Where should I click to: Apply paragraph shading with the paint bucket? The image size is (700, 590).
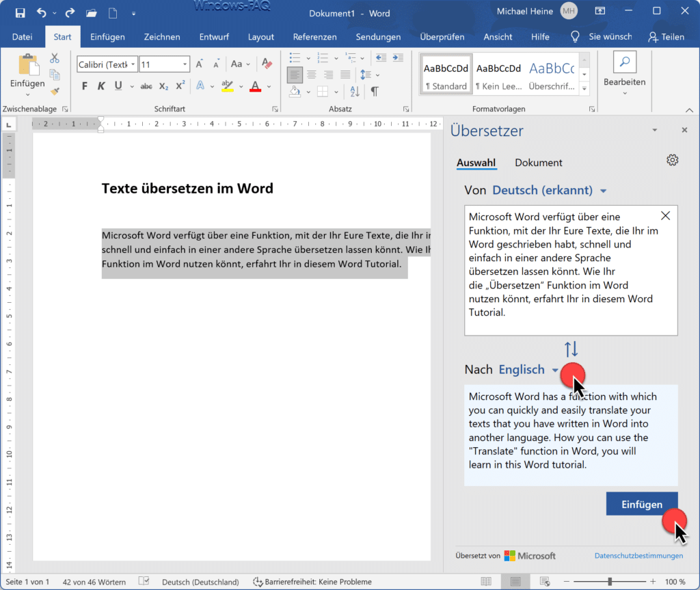tap(295, 92)
